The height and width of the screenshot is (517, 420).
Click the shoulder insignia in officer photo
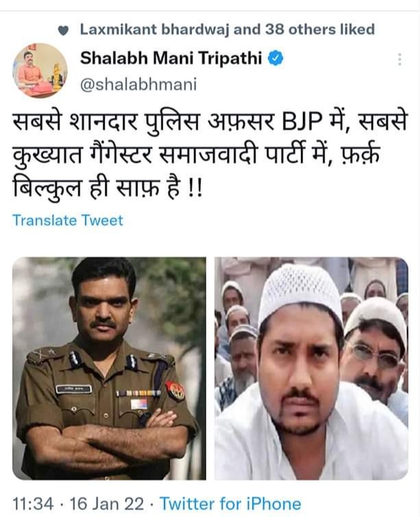[x=43, y=355]
